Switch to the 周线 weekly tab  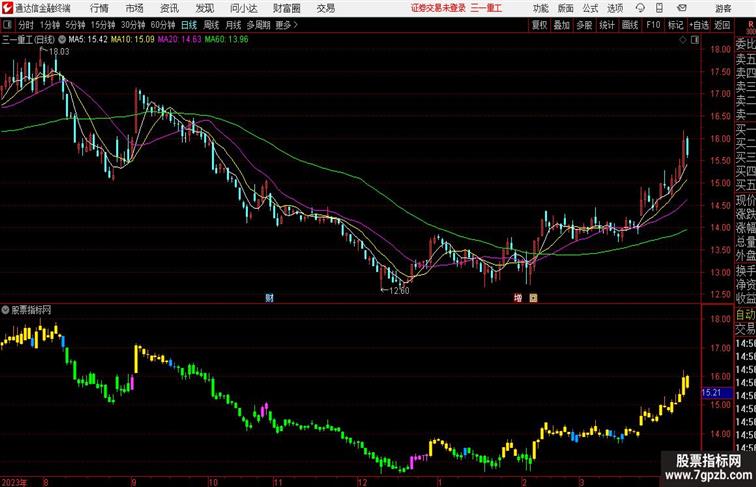pyautogui.click(x=211, y=25)
